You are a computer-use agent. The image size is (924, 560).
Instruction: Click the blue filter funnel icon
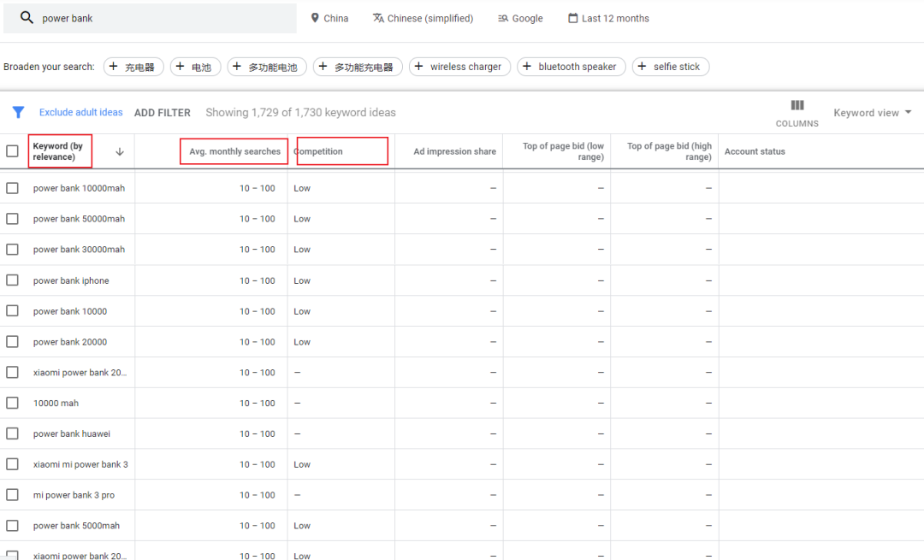click(18, 112)
